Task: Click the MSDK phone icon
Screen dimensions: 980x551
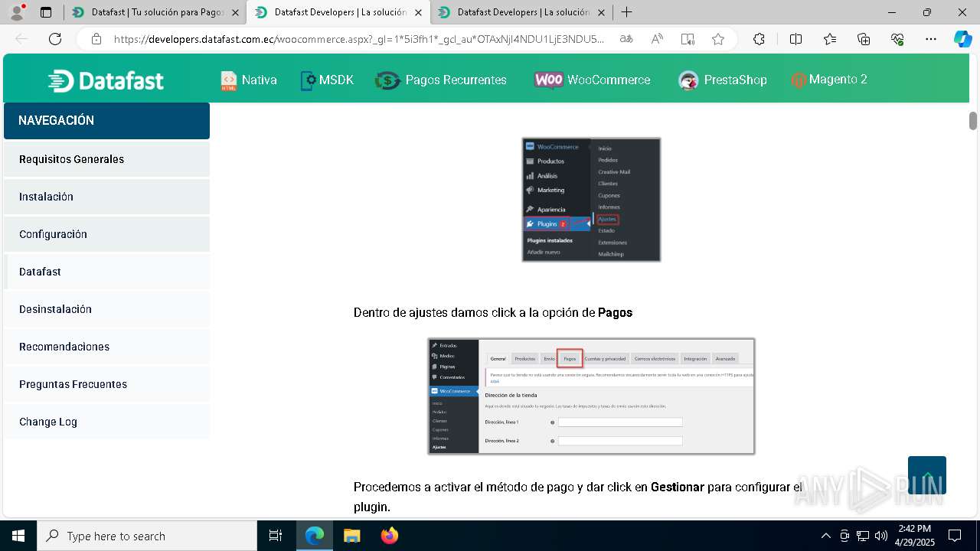Action: [308, 80]
